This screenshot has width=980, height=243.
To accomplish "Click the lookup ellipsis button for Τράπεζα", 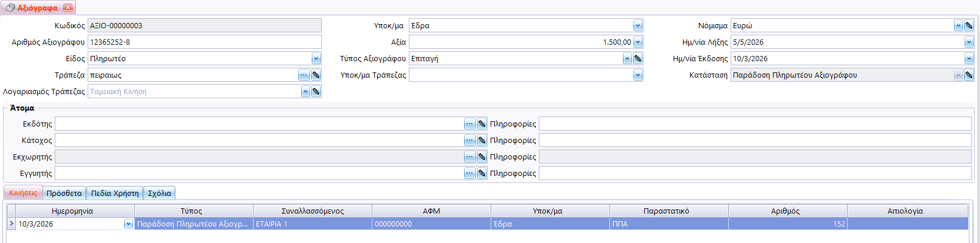I will 304,75.
